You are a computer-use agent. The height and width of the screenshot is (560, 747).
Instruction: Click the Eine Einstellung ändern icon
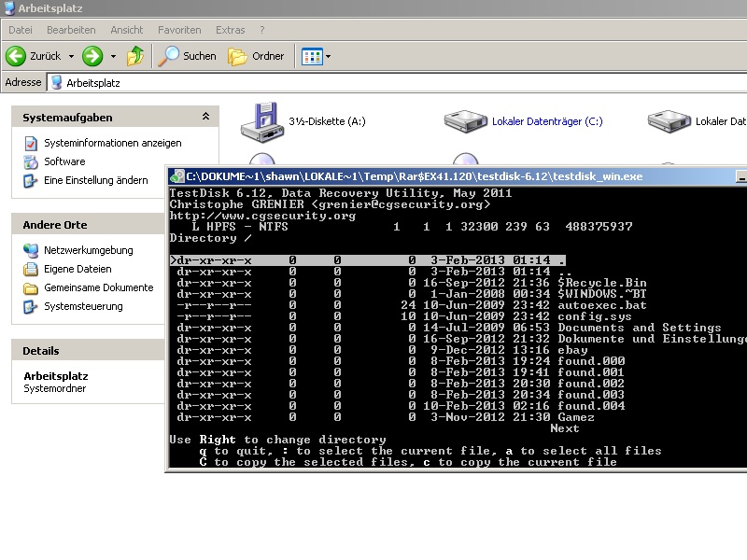tap(31, 181)
